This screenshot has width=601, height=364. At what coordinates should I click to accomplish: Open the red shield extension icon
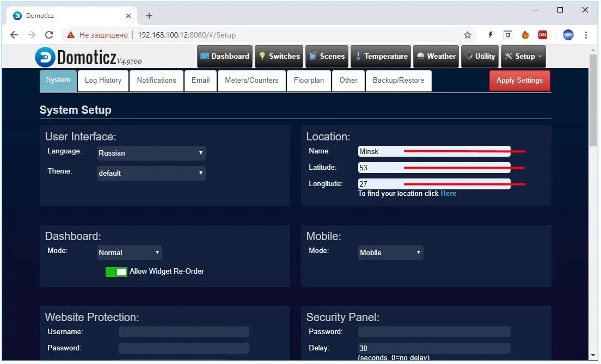pos(508,35)
